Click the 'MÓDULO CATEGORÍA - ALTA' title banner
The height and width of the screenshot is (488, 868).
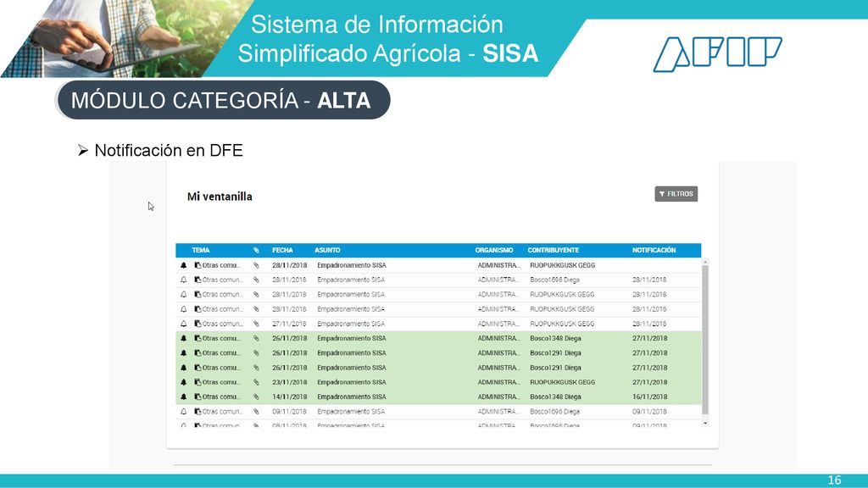pos(224,100)
